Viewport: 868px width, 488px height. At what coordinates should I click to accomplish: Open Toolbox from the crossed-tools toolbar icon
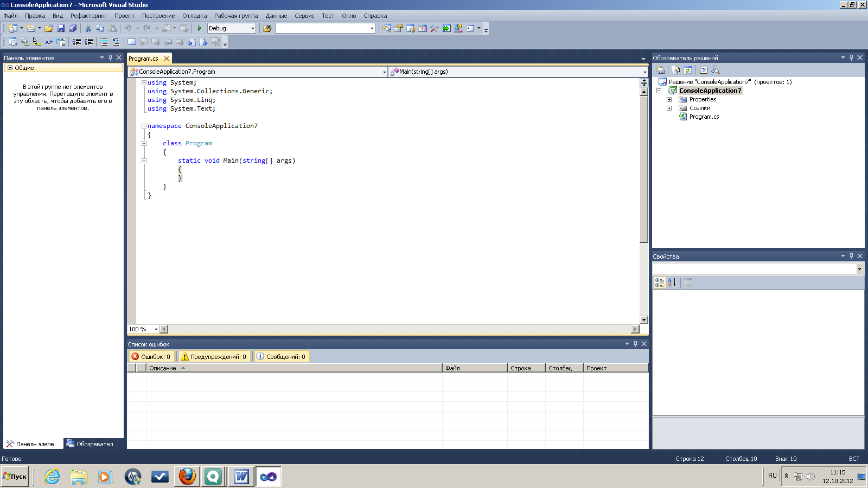(435, 28)
